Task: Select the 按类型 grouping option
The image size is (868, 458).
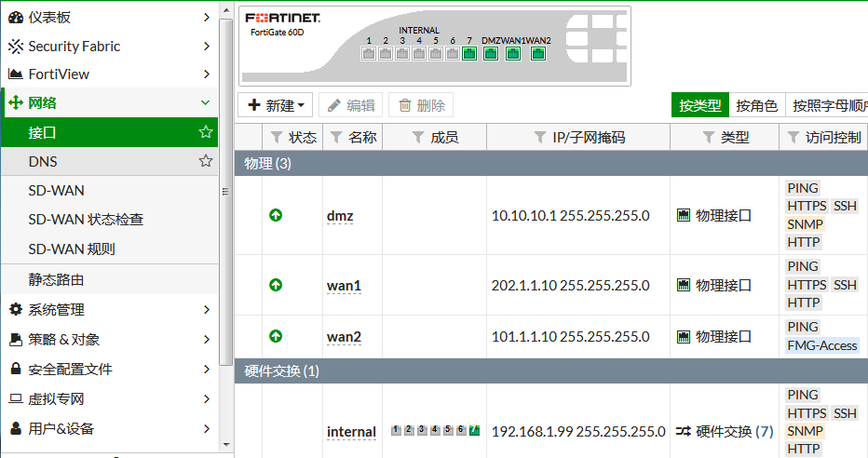Action: click(699, 105)
